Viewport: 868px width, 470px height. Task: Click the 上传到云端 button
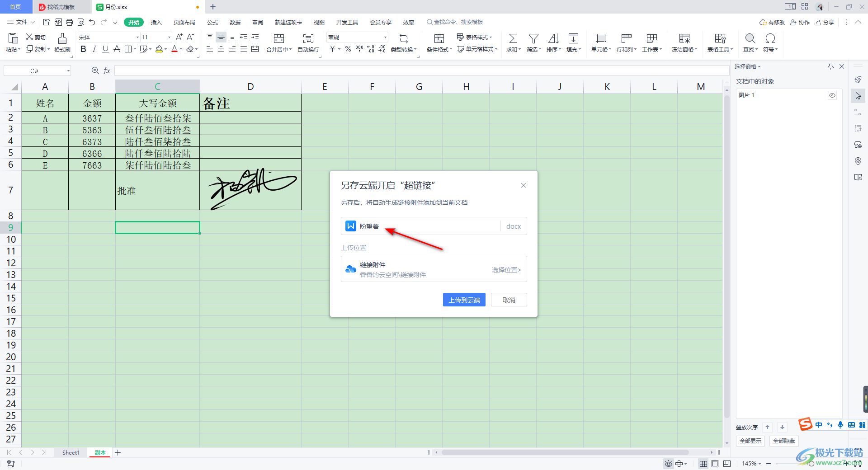point(464,300)
